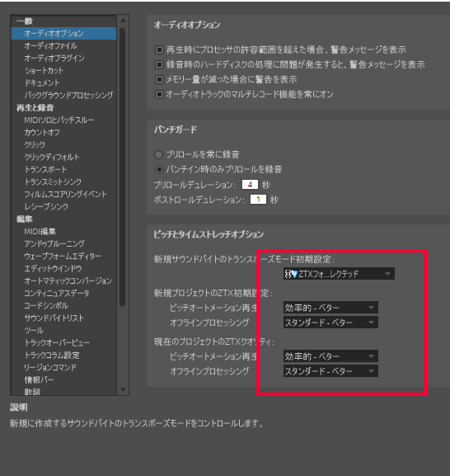Viewport: 450px width, 476px height.
Task: Go to ショートカット settings
Action: pos(44,70)
